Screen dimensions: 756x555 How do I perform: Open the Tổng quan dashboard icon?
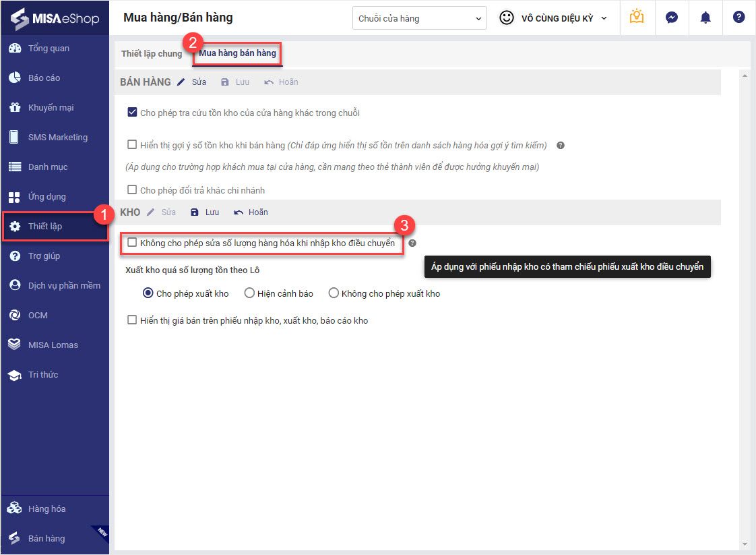coord(15,49)
